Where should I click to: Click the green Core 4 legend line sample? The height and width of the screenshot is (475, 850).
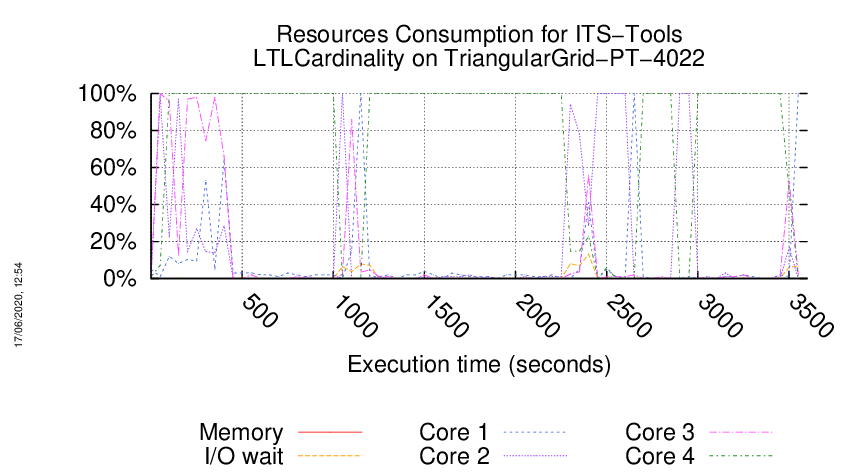pos(742,456)
